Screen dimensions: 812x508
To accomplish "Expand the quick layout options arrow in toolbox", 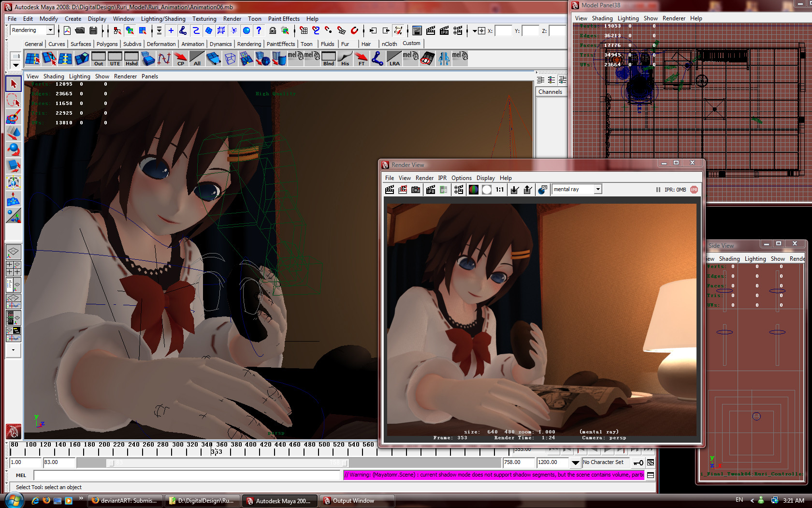I will point(13,350).
